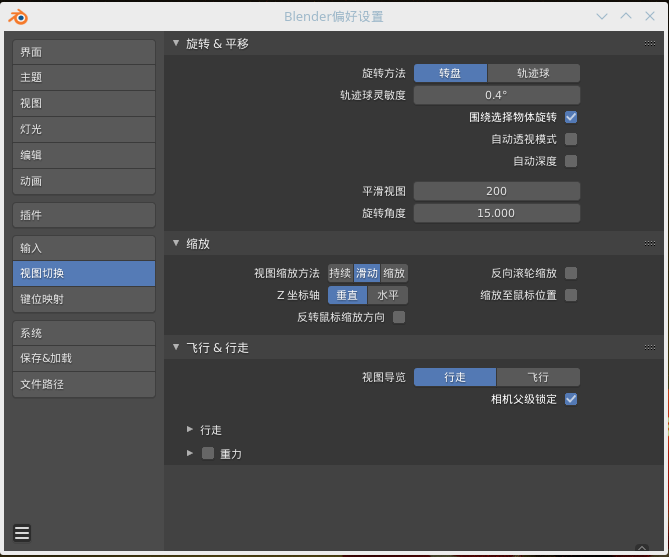The width and height of the screenshot is (669, 557).
Task: Click the Blender logo icon in title bar
Action: [18, 17]
